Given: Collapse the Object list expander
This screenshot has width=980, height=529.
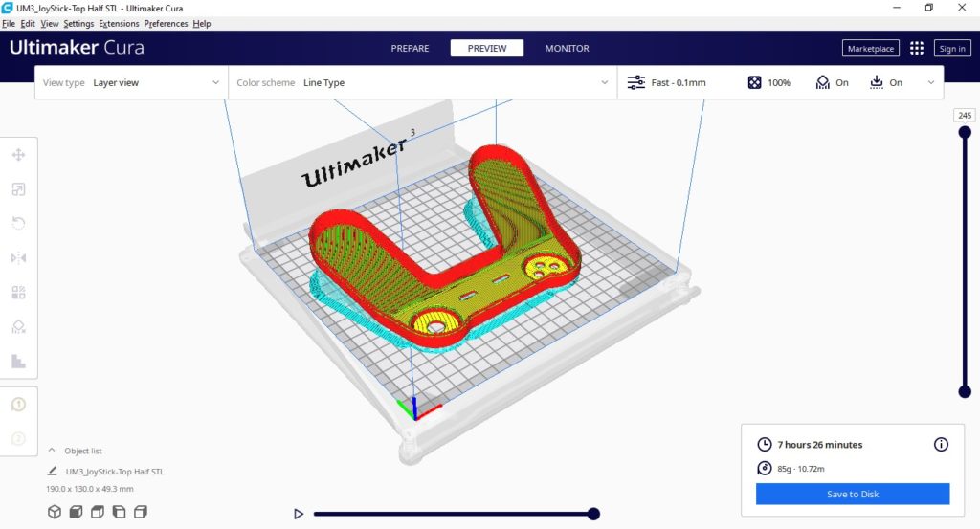Looking at the screenshot, I should tap(52, 451).
